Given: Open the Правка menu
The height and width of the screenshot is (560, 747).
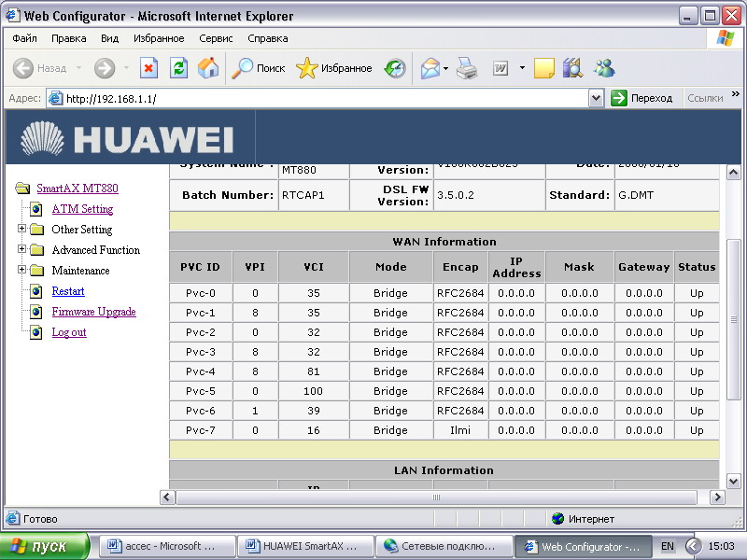Looking at the screenshot, I should pyautogui.click(x=68, y=38).
